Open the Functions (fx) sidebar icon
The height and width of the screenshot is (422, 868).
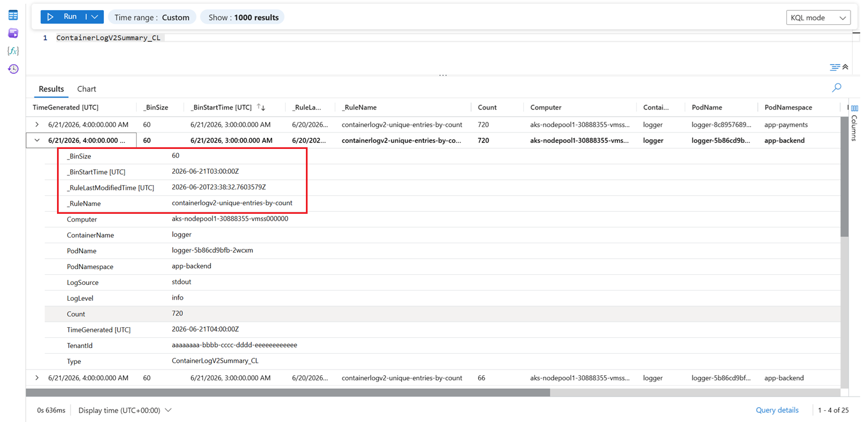pyautogui.click(x=12, y=51)
